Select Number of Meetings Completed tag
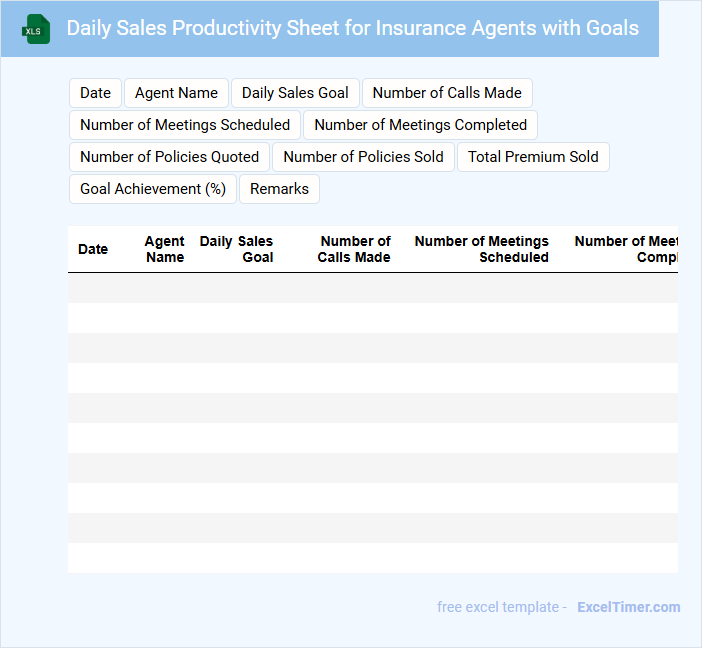The width and height of the screenshot is (702, 648). pyautogui.click(x=420, y=125)
